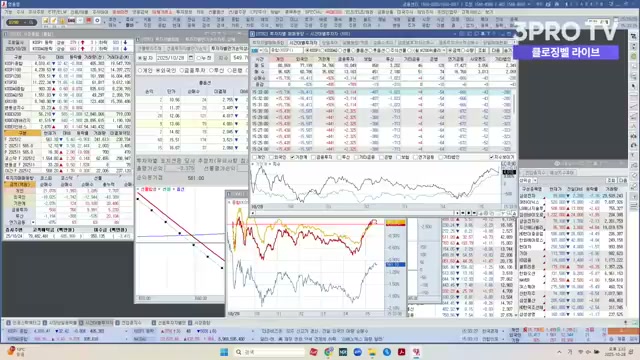640x360 pixels.
Task: Click the 외국인 column header in the time table
Action: (302, 59)
